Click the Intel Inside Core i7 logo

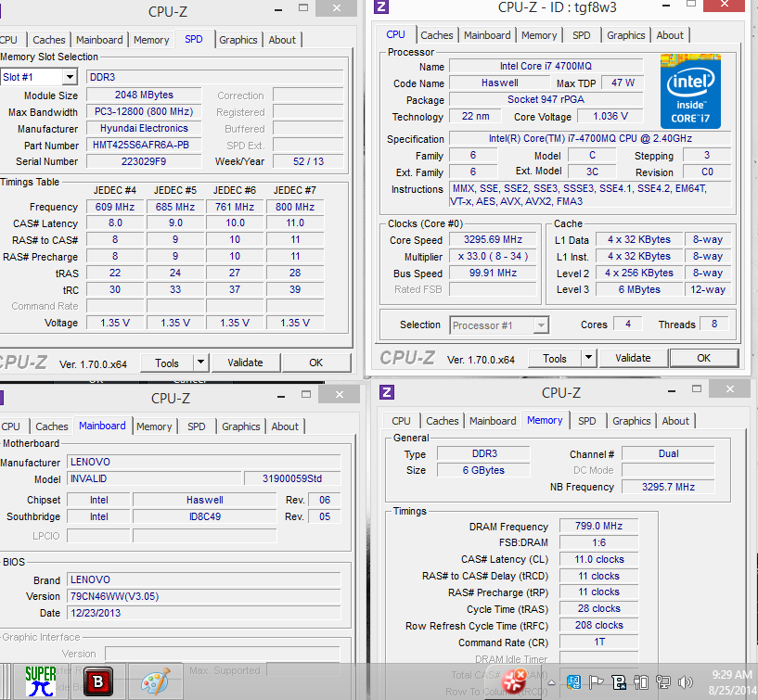tap(690, 92)
